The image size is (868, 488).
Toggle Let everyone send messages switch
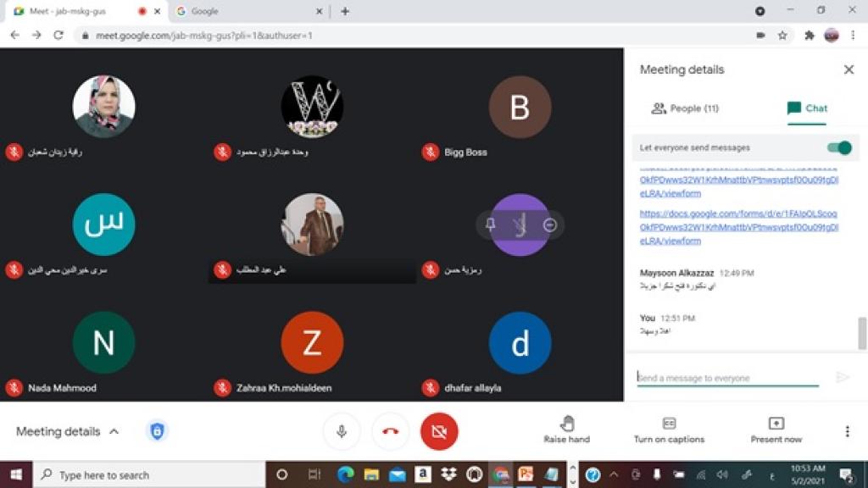click(x=838, y=147)
